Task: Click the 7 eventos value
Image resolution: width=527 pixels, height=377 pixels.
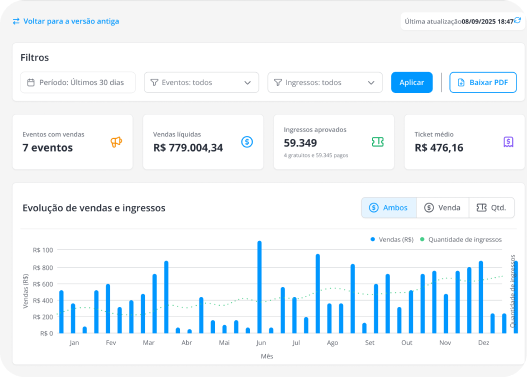Action: pos(47,148)
